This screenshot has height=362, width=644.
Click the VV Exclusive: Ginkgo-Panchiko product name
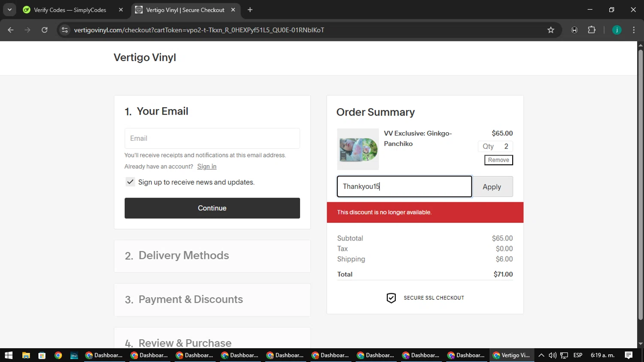[x=418, y=138]
